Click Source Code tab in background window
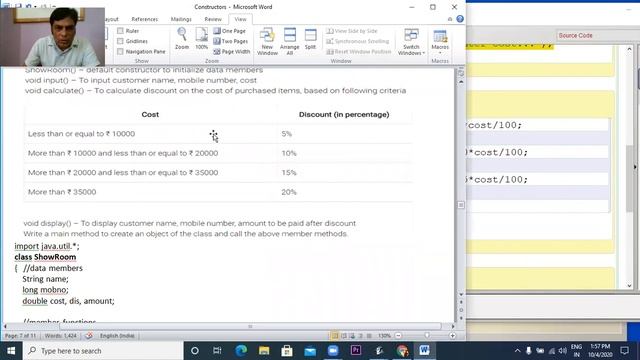The height and width of the screenshot is (360, 640). coord(575,36)
